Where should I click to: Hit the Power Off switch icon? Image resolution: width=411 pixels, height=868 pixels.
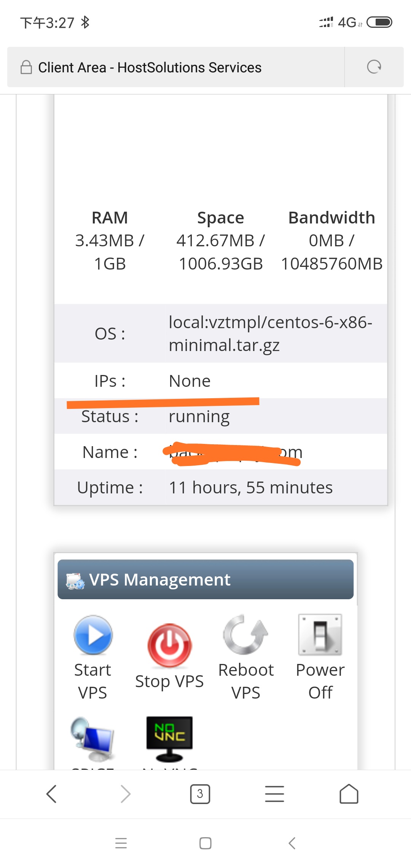(x=320, y=635)
